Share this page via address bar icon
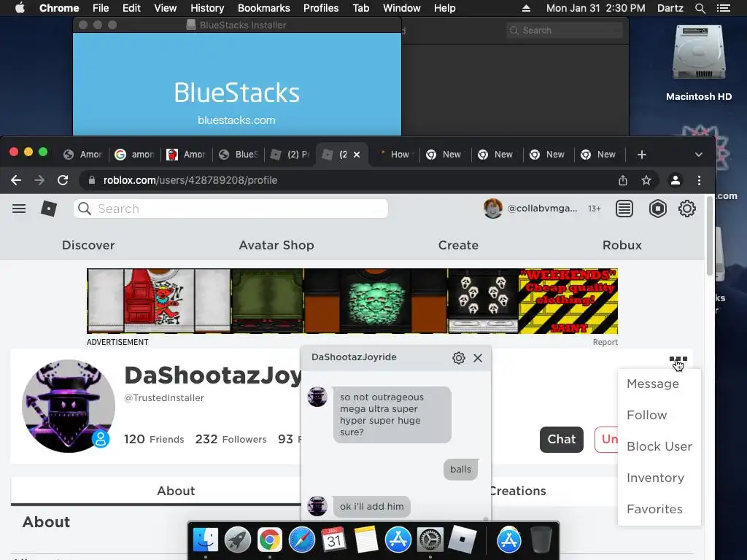Screen dimensions: 747x560 point(623,180)
